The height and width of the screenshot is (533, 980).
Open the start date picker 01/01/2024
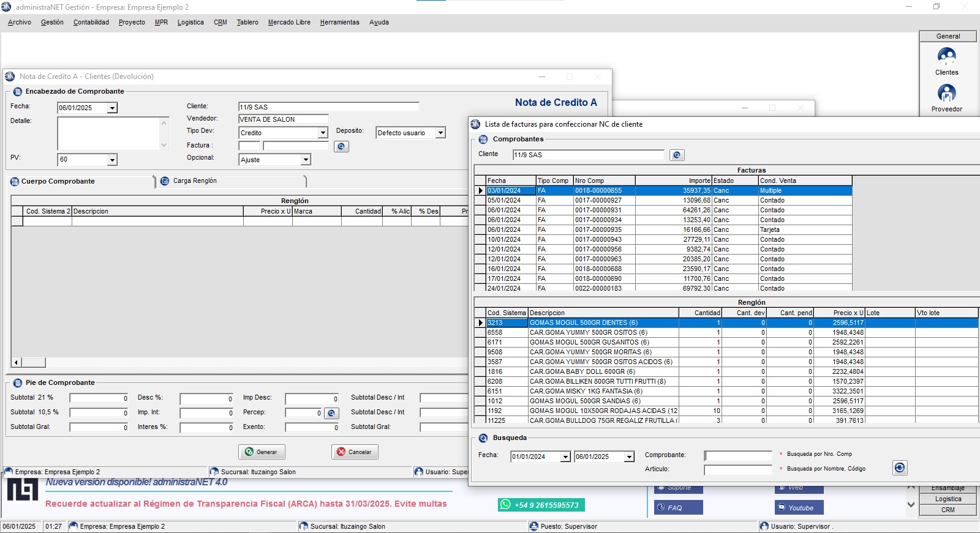click(565, 457)
